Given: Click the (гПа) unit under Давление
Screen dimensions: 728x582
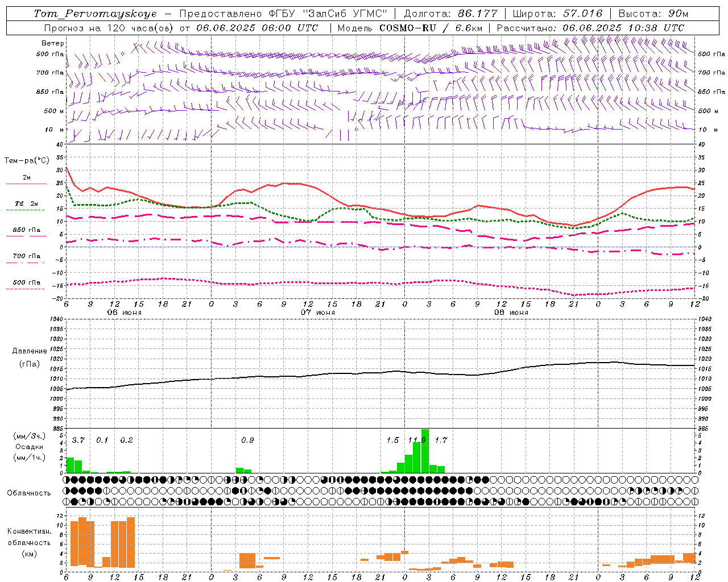Looking at the screenshot, I should (28, 364).
